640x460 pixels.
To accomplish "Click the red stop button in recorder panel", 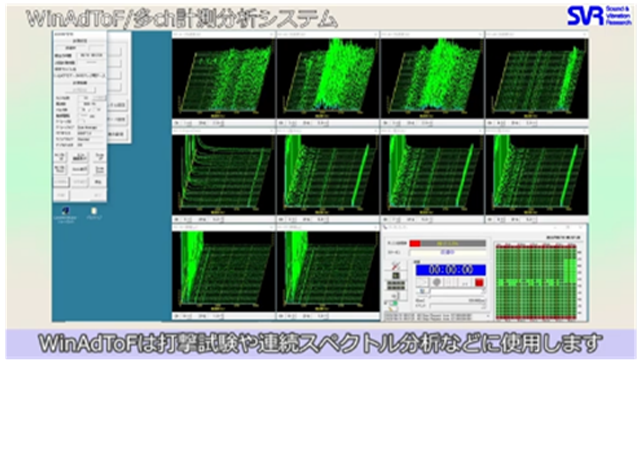I will click(479, 282).
